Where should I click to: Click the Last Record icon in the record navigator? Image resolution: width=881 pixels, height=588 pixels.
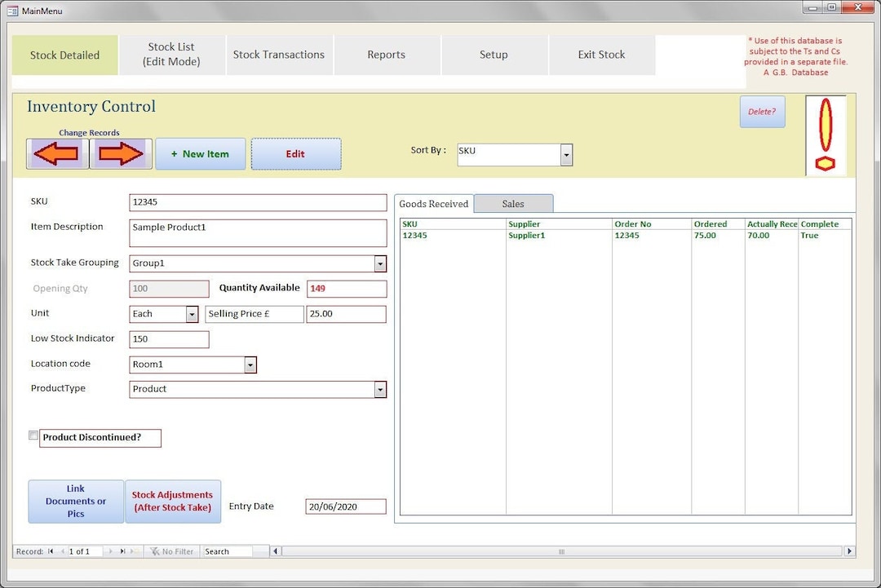pos(122,551)
